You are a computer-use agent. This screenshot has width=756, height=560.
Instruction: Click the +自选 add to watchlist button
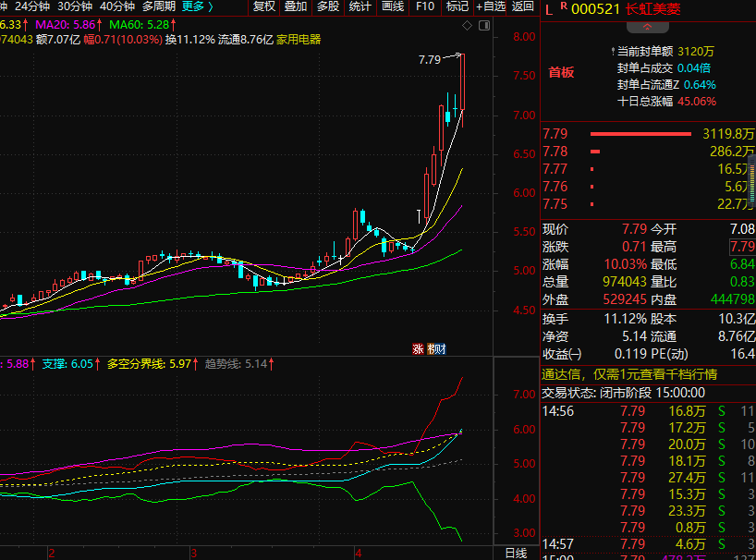[490, 6]
